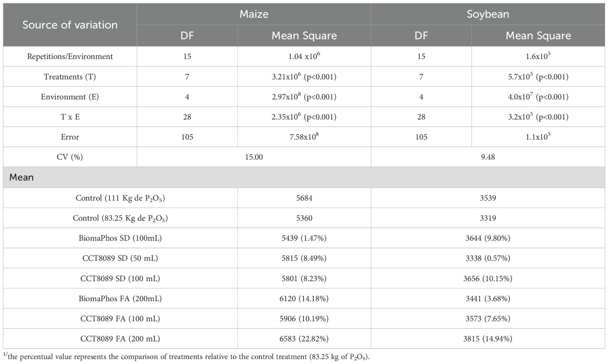Select the Error row label
The width and height of the screenshot is (608, 364).
pyautogui.click(x=70, y=137)
